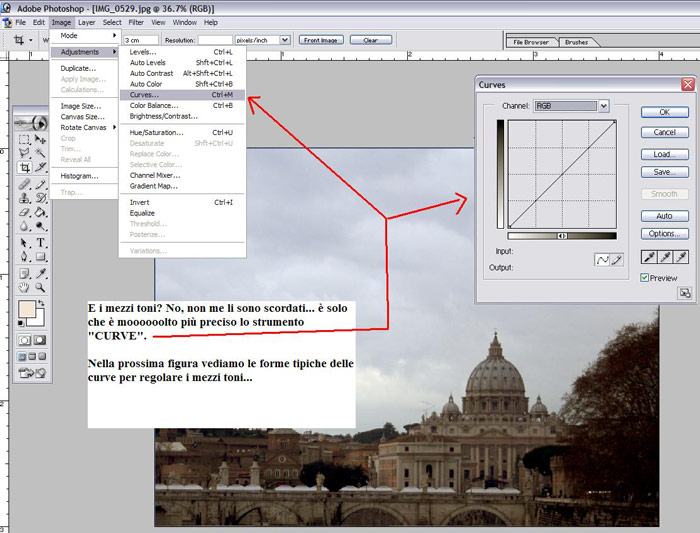Pick the Rectangular Marquee tool
This screenshot has height=533, width=700.
[x=25, y=139]
